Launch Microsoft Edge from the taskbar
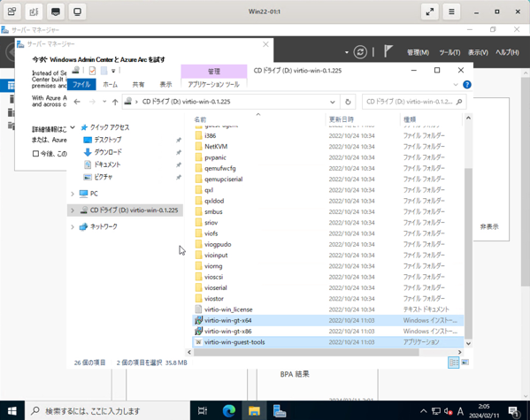Image resolution: width=530 pixels, height=420 pixels. coord(229,411)
